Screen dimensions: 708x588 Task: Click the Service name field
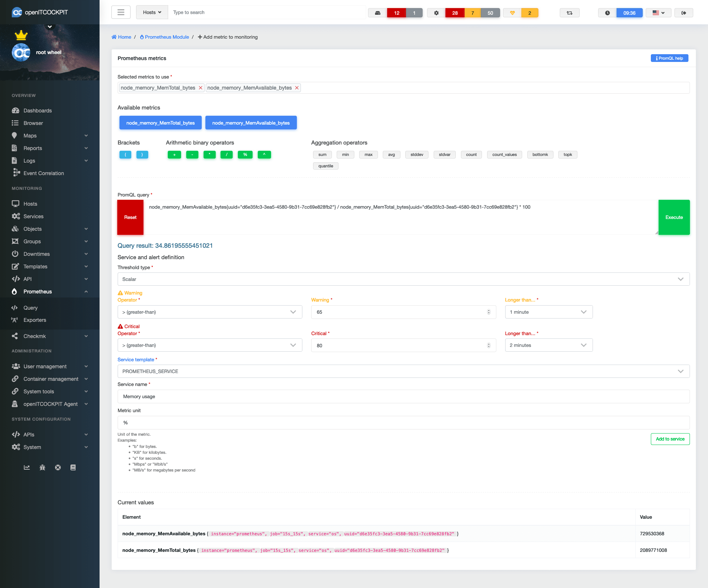[403, 397]
